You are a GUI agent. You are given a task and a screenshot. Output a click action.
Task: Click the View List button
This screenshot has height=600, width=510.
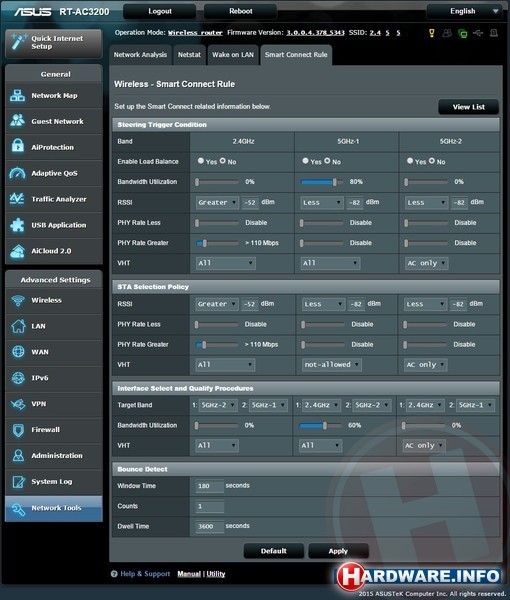(468, 107)
